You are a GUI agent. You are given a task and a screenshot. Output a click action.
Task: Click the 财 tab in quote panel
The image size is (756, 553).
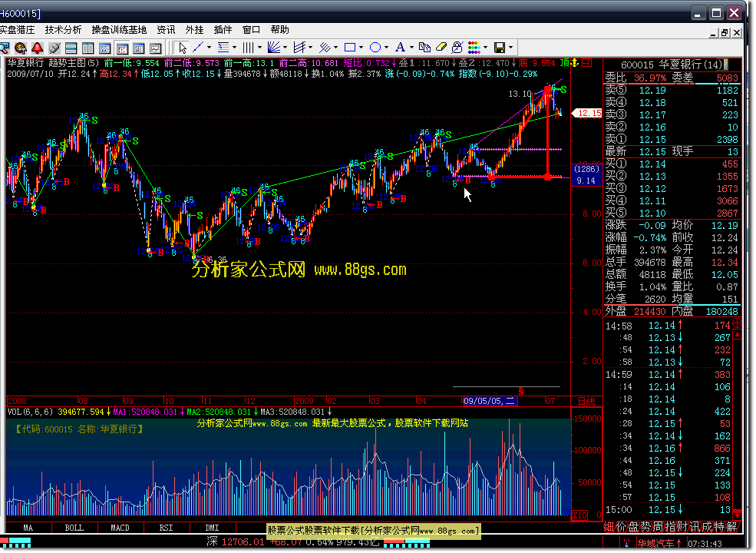682,527
